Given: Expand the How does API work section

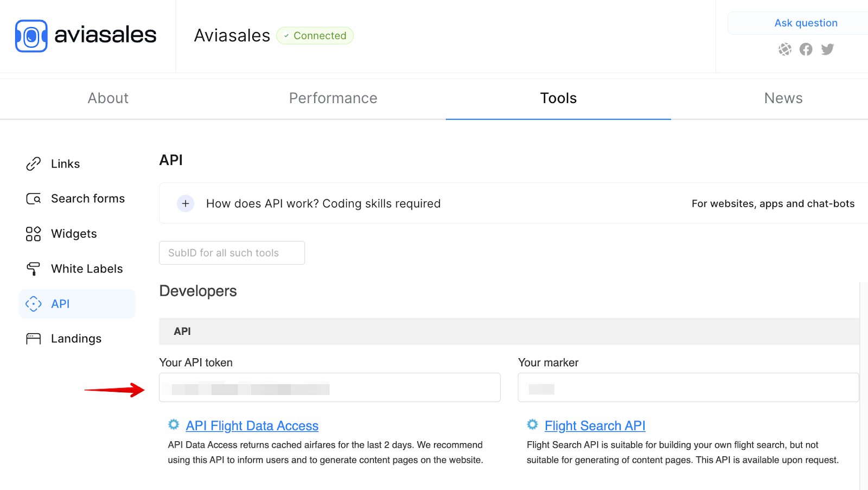Looking at the screenshot, I should tap(185, 203).
